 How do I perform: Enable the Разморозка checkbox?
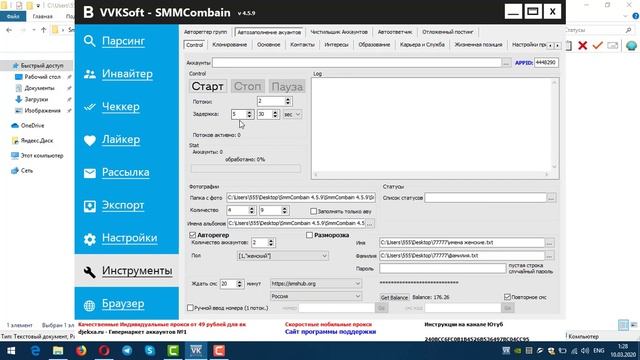point(309,235)
